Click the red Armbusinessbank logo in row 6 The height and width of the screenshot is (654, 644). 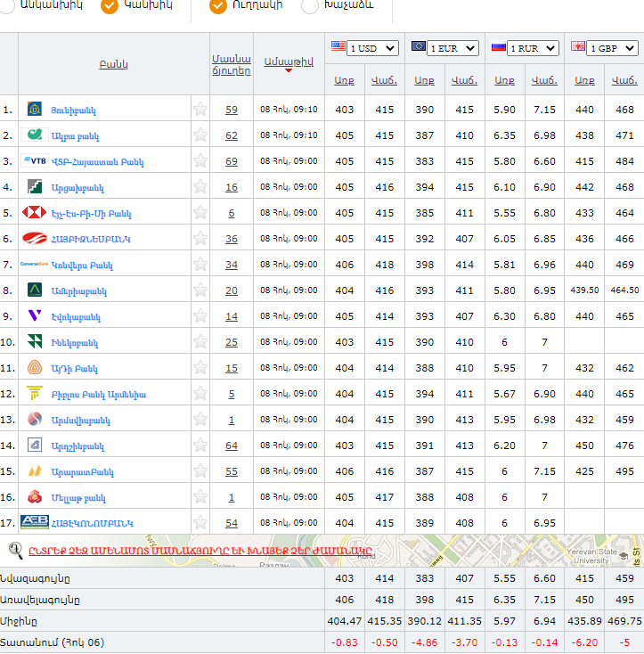(x=35, y=238)
